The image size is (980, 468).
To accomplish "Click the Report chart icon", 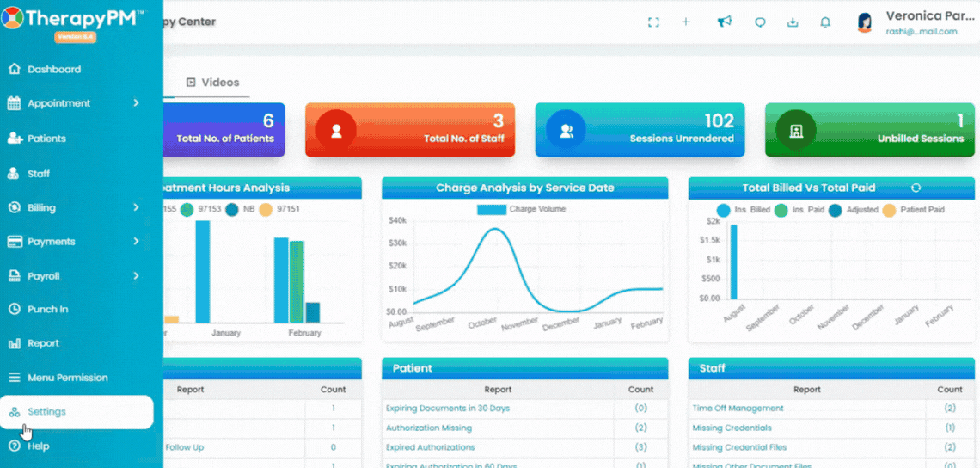I will pyautogui.click(x=15, y=343).
